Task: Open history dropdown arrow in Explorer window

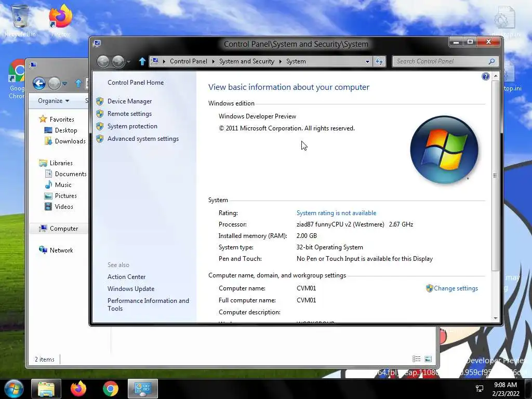Action: click(x=65, y=84)
